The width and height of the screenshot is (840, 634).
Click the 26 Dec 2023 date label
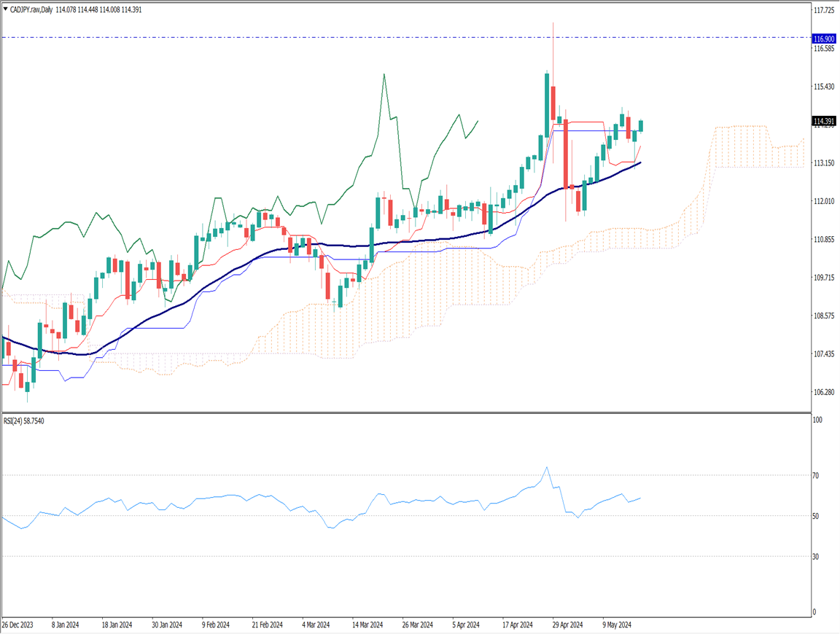point(17,625)
